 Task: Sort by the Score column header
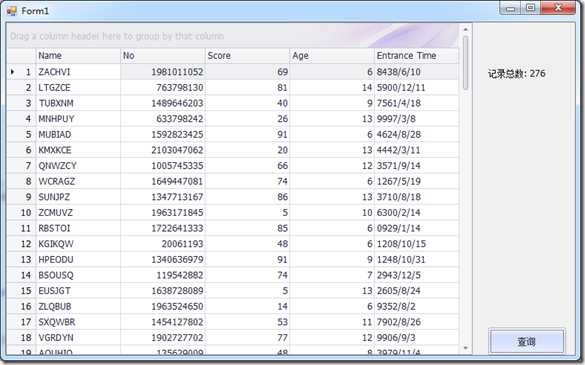(247, 56)
